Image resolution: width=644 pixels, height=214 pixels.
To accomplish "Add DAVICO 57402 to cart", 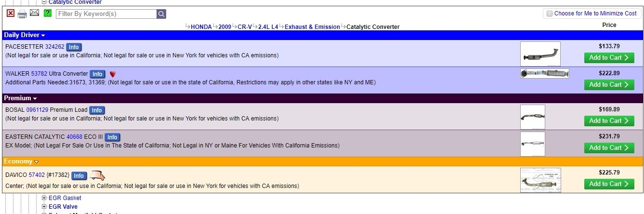I will click(x=609, y=184).
